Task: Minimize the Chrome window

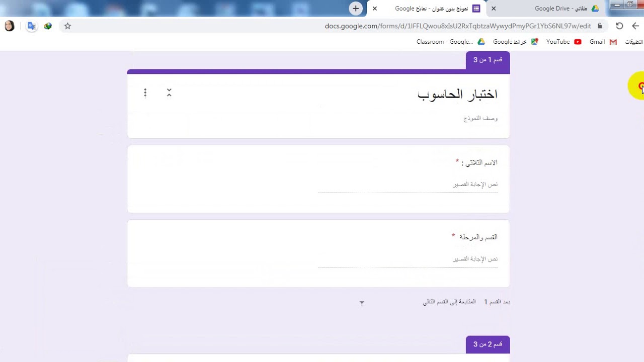Action: (x=617, y=5)
